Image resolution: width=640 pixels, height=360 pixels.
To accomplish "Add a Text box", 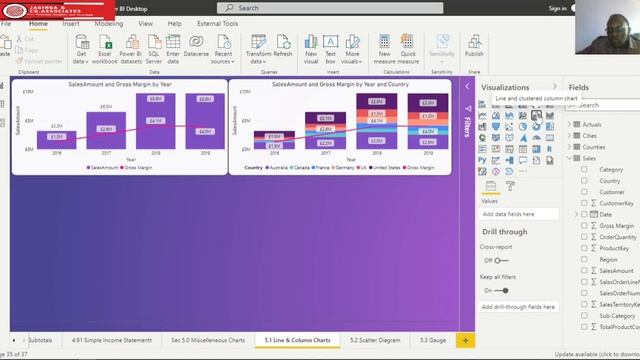I will coord(330,49).
